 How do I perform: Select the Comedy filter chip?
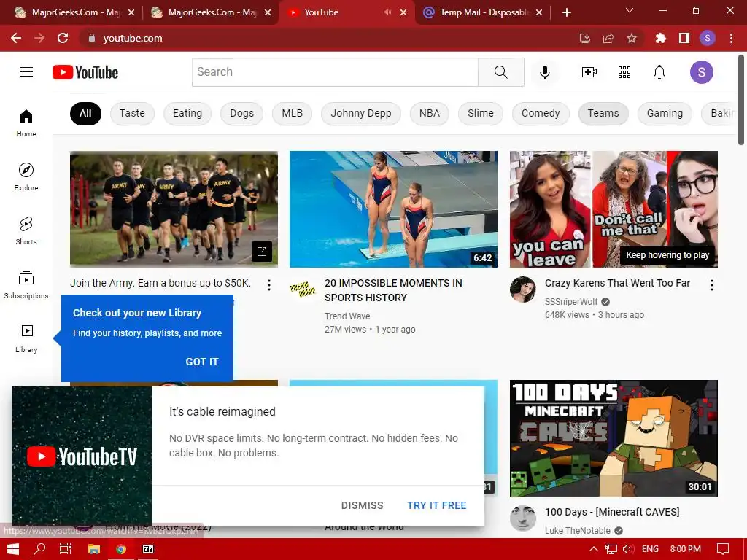[541, 113]
